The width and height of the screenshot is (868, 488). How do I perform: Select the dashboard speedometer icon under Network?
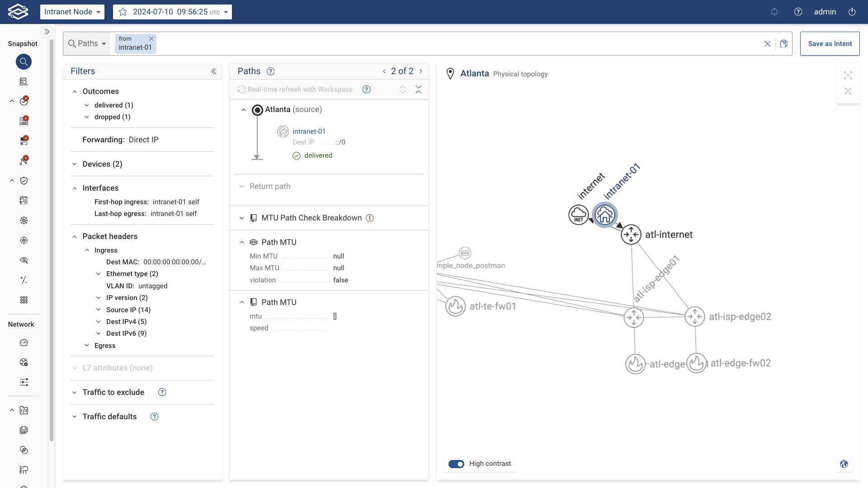click(x=24, y=343)
